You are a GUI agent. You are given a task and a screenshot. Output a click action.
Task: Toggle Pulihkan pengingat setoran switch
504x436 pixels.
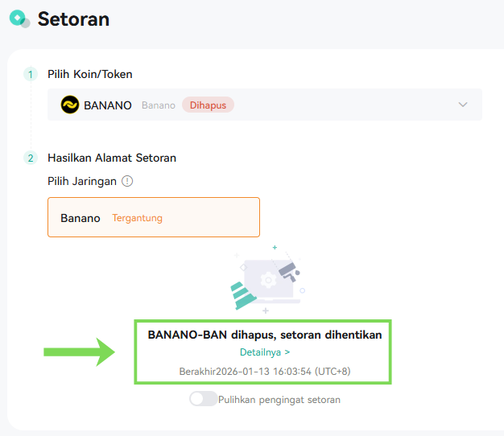pyautogui.click(x=203, y=399)
